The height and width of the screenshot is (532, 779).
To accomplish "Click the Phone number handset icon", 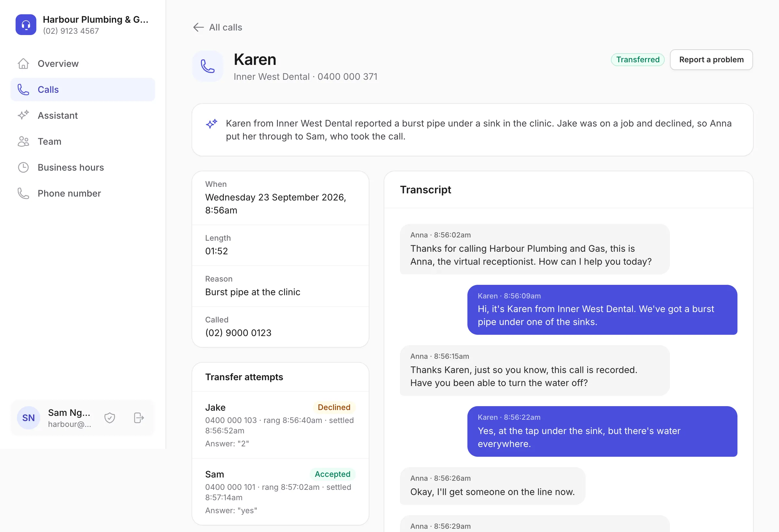I will (x=23, y=193).
